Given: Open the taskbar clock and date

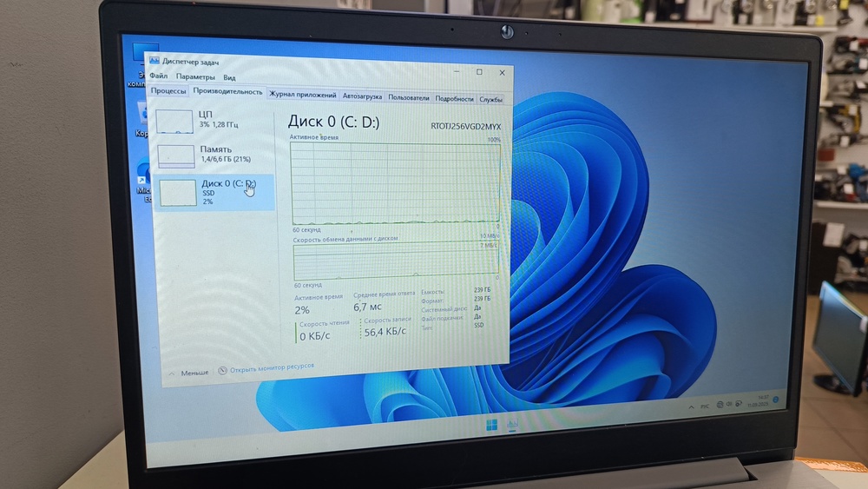Looking at the screenshot, I should [x=758, y=401].
